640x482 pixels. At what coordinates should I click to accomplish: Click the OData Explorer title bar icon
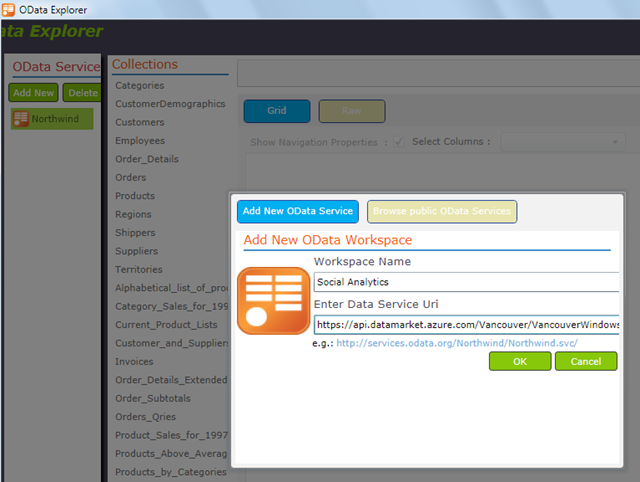[8, 9]
